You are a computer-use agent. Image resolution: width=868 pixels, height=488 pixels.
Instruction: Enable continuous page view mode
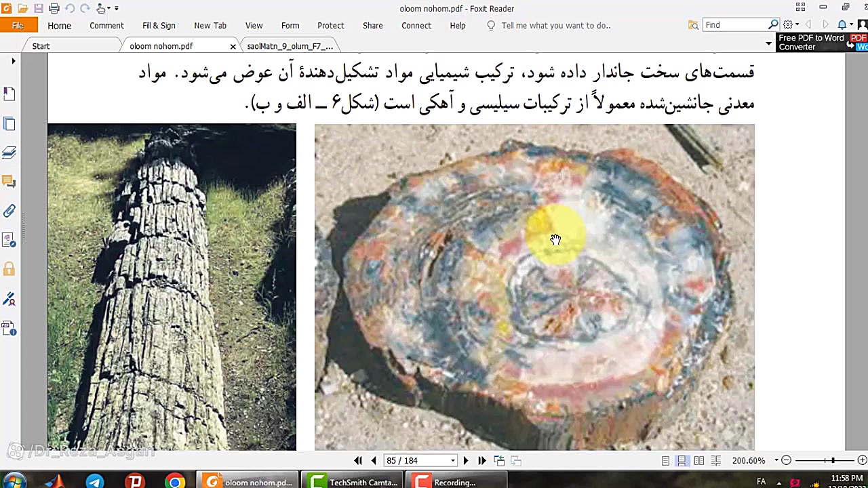682,460
